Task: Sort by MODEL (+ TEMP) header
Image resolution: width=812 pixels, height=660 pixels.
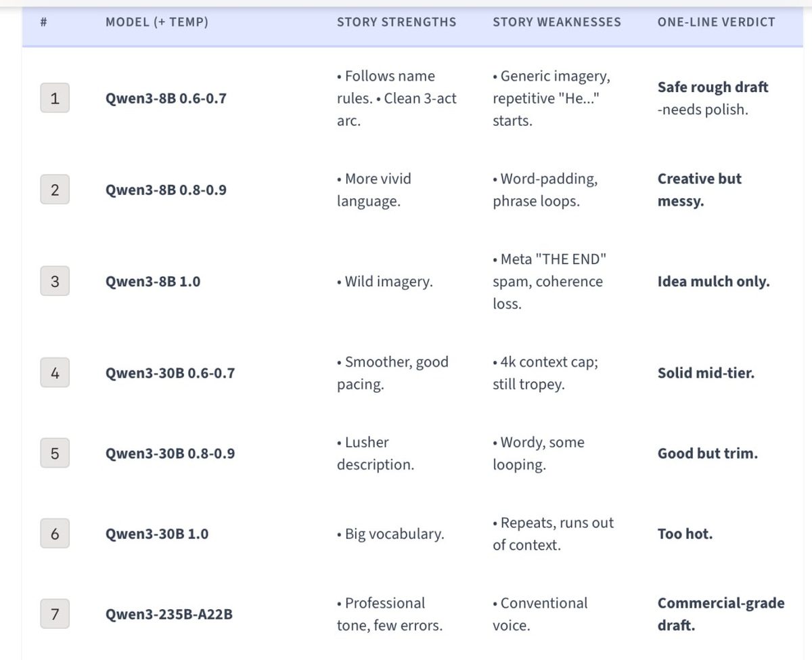Action: pyautogui.click(x=157, y=22)
